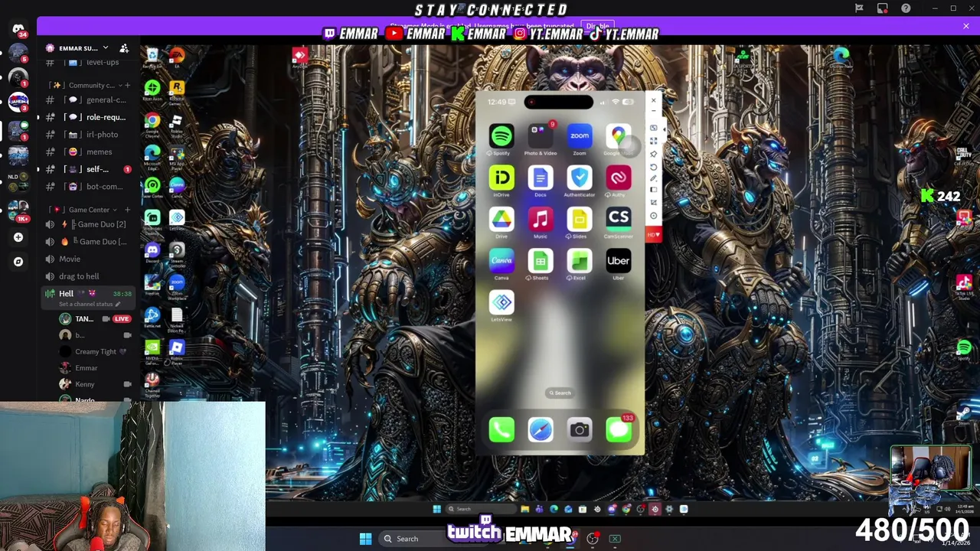
Task: Open the HD quality dropdown in the mirror toolbar
Action: tap(653, 235)
